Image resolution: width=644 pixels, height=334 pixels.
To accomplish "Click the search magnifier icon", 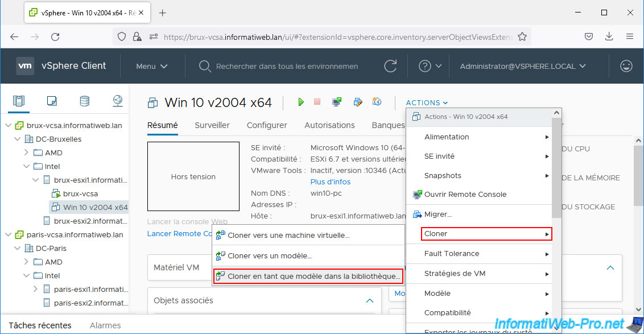I will (x=205, y=66).
